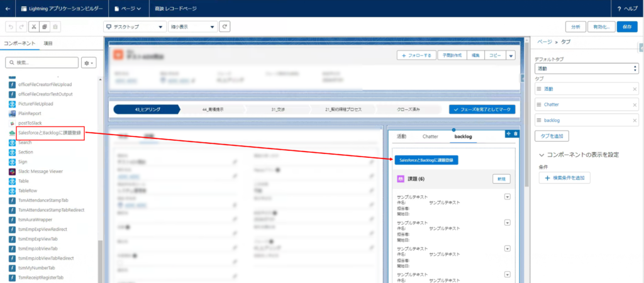Viewport: 644px width, 283px height.
Task: Remove the Chatter tab with its X
Action: (x=635, y=105)
